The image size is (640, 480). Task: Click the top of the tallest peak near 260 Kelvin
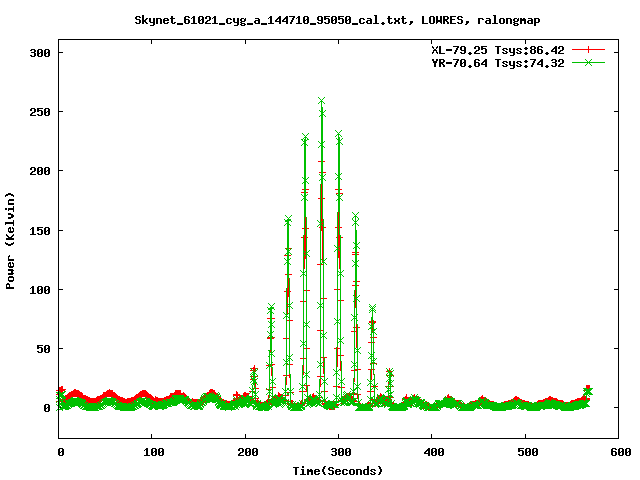321,101
